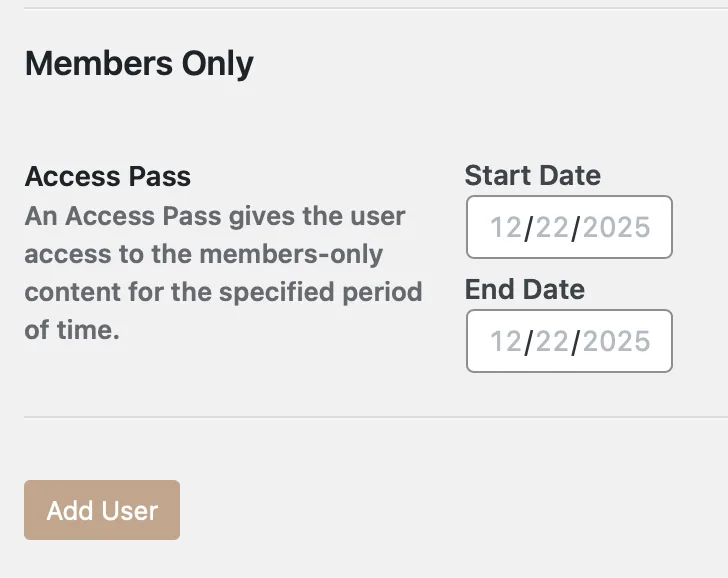Click first slash separator in Start Date
The image size is (728, 578).
529,227
